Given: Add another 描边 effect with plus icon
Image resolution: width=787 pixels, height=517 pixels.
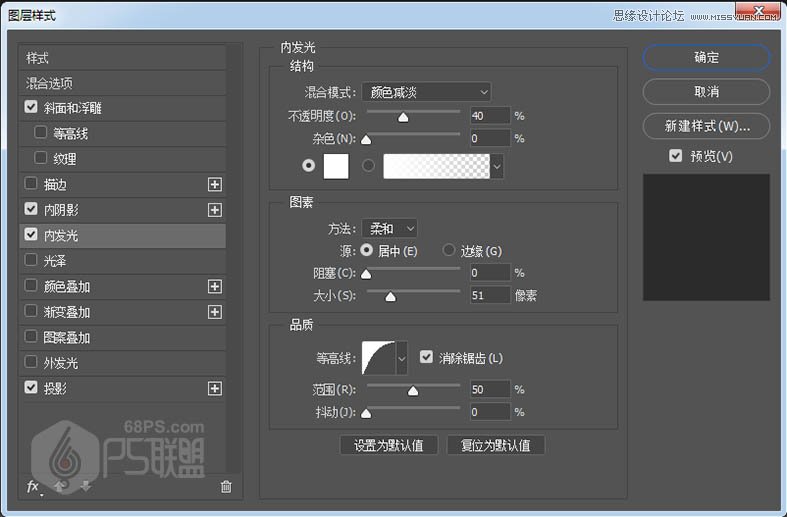Looking at the screenshot, I should click(x=214, y=185).
